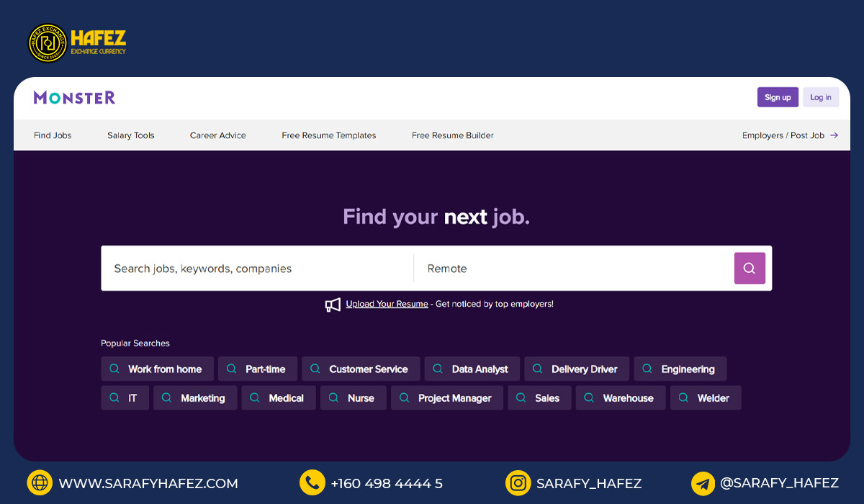Click the search icon in Medical chip

click(x=254, y=397)
